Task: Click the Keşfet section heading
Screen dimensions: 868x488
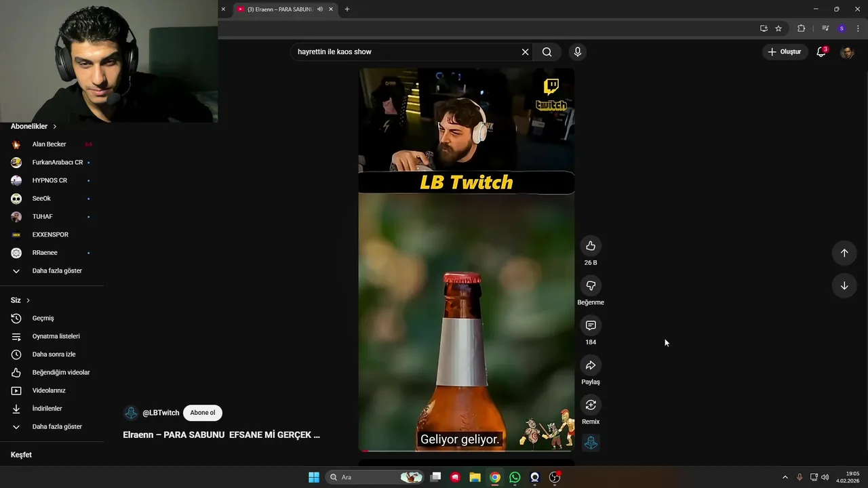Action: (x=21, y=455)
